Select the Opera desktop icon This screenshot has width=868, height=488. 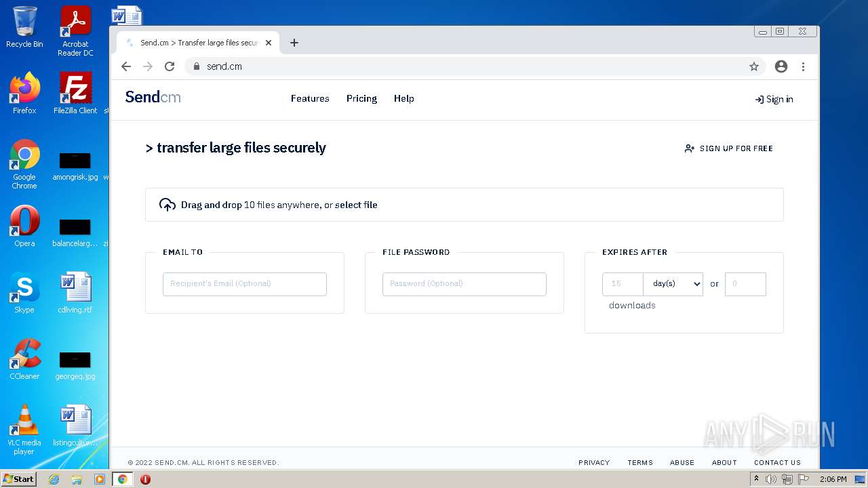tap(24, 226)
